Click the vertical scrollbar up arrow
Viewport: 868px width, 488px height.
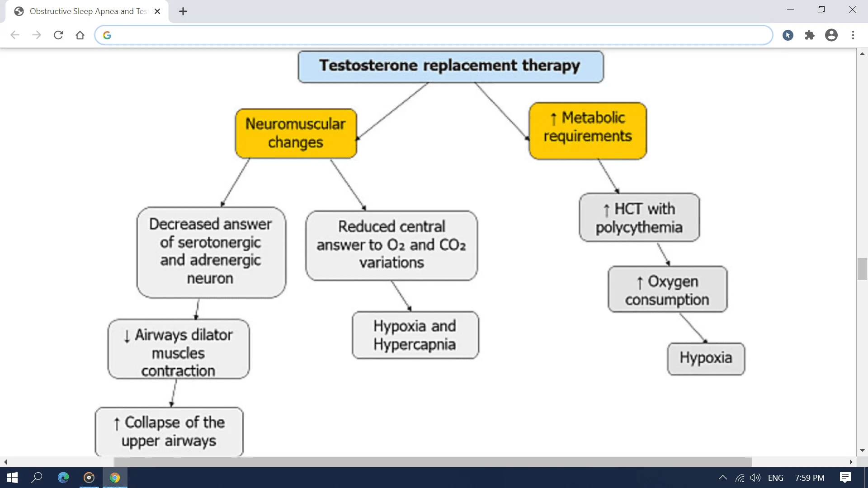point(862,54)
